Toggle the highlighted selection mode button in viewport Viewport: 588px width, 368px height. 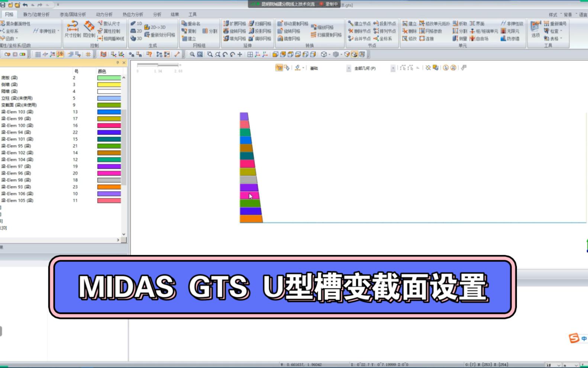(279, 68)
